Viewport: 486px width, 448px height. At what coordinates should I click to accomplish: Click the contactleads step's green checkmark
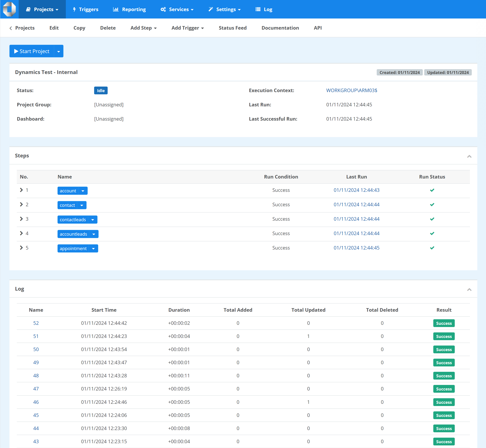432,219
